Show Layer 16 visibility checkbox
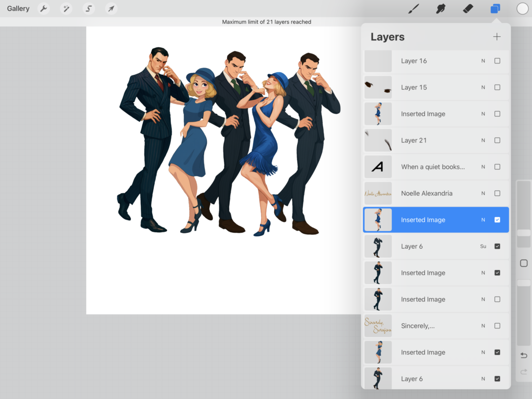Viewport: 532px width, 399px height. click(x=497, y=61)
